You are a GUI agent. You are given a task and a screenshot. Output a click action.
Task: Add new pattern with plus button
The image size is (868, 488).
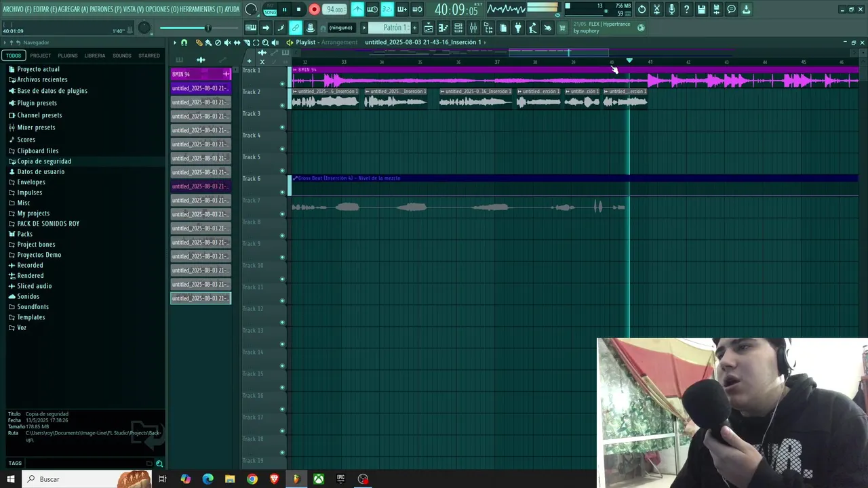pos(415,28)
